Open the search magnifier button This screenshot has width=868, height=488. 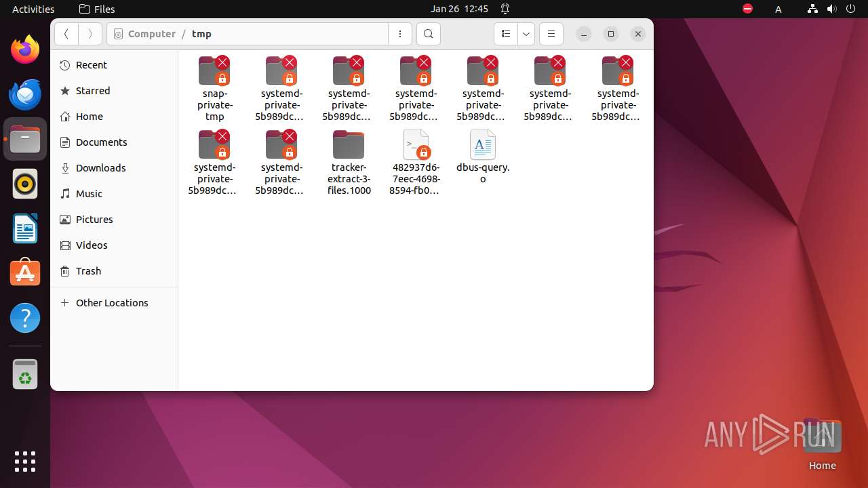coord(429,34)
